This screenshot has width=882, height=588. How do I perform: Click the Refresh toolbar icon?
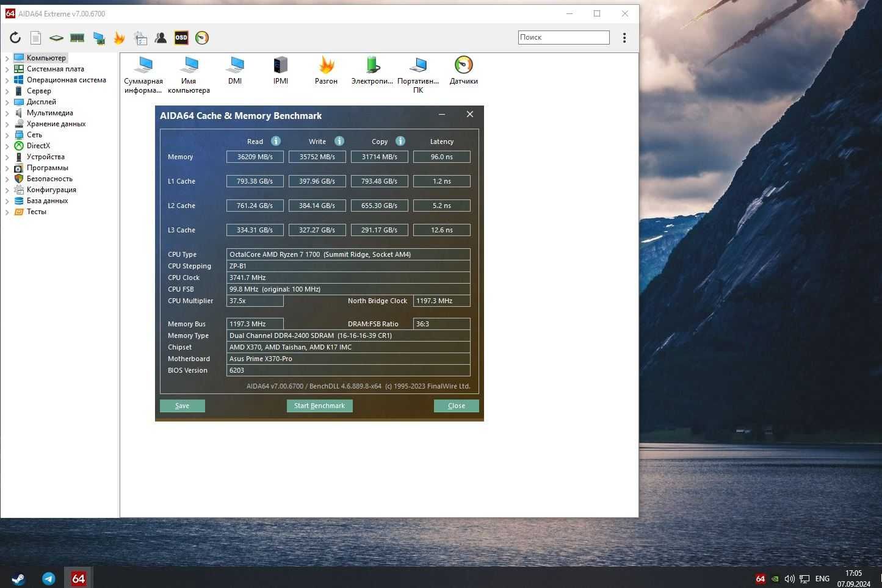[x=15, y=38]
